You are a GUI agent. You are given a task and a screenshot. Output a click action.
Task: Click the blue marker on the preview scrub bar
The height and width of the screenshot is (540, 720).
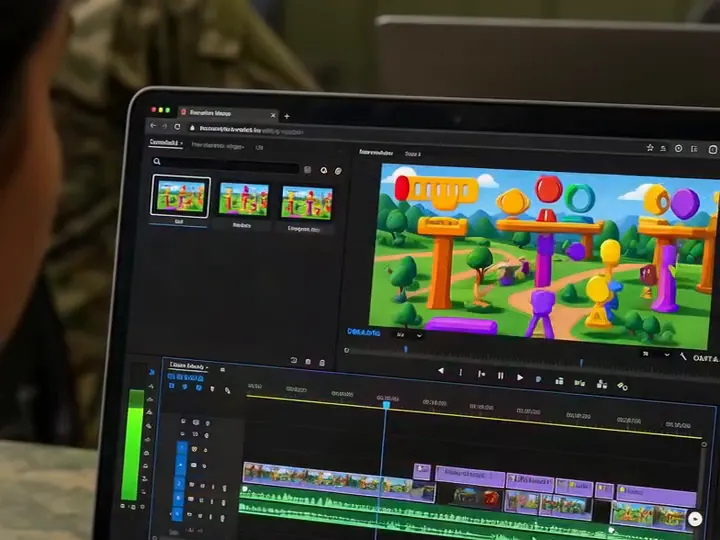405,349
